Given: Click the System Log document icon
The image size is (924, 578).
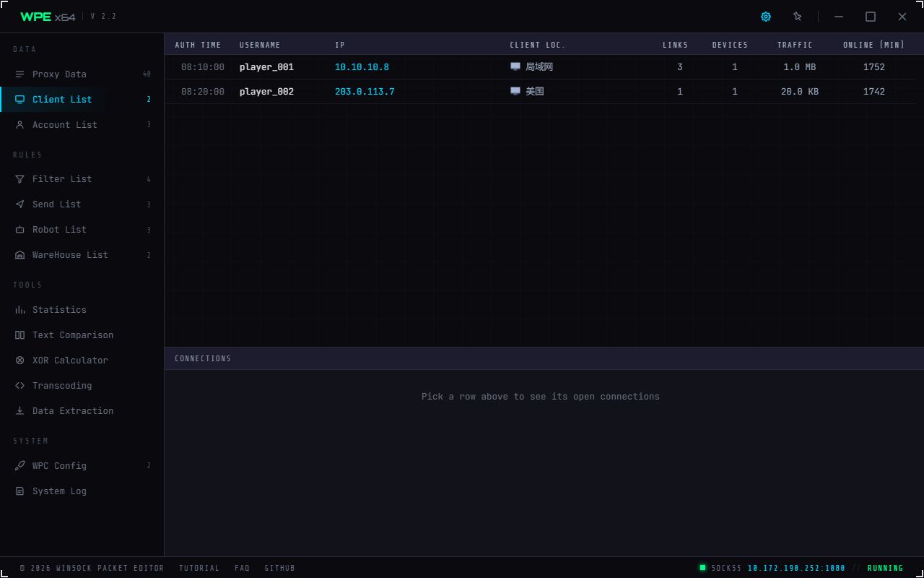Looking at the screenshot, I should pyautogui.click(x=20, y=491).
